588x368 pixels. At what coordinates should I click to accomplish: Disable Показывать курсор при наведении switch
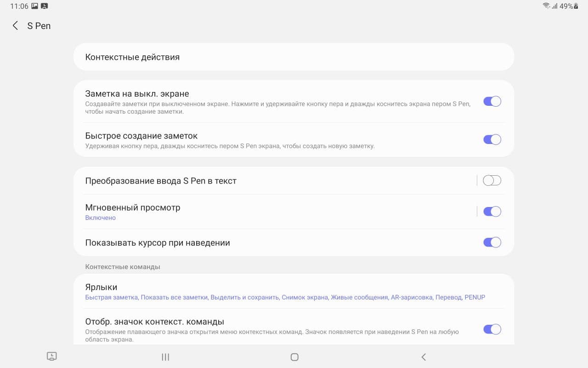pos(492,242)
